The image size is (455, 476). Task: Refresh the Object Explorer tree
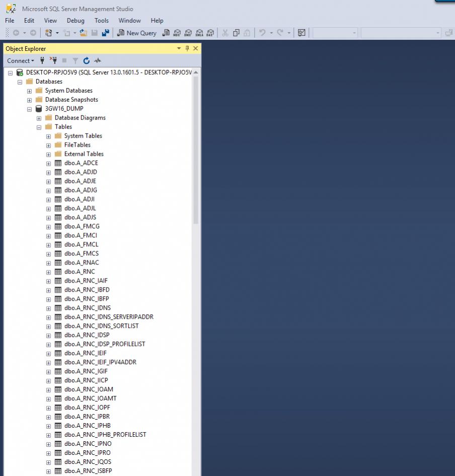point(87,60)
